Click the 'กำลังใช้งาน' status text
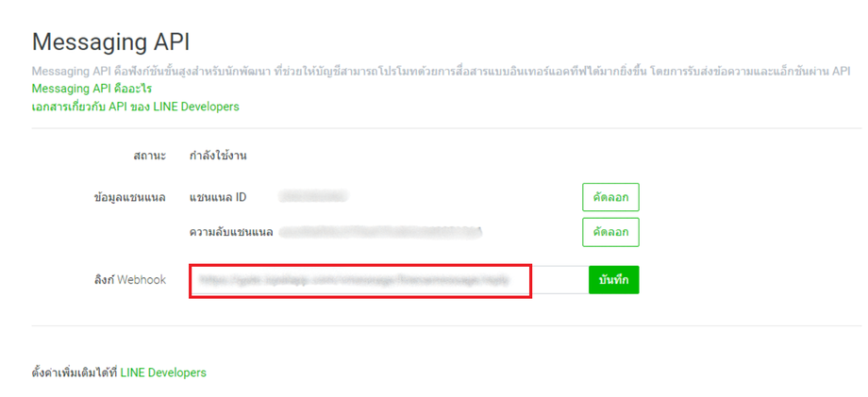This screenshot has height=397, width=868. [x=218, y=156]
